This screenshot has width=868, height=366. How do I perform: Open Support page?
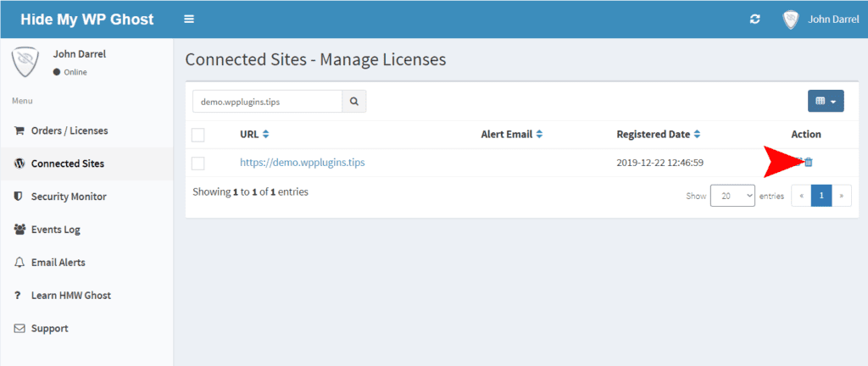[87, 329]
